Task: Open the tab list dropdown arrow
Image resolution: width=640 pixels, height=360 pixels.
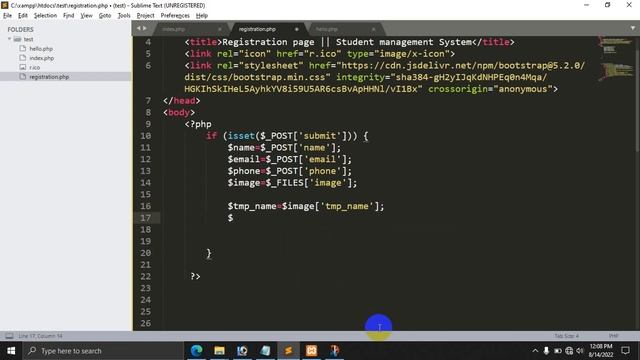Action: coord(633,28)
